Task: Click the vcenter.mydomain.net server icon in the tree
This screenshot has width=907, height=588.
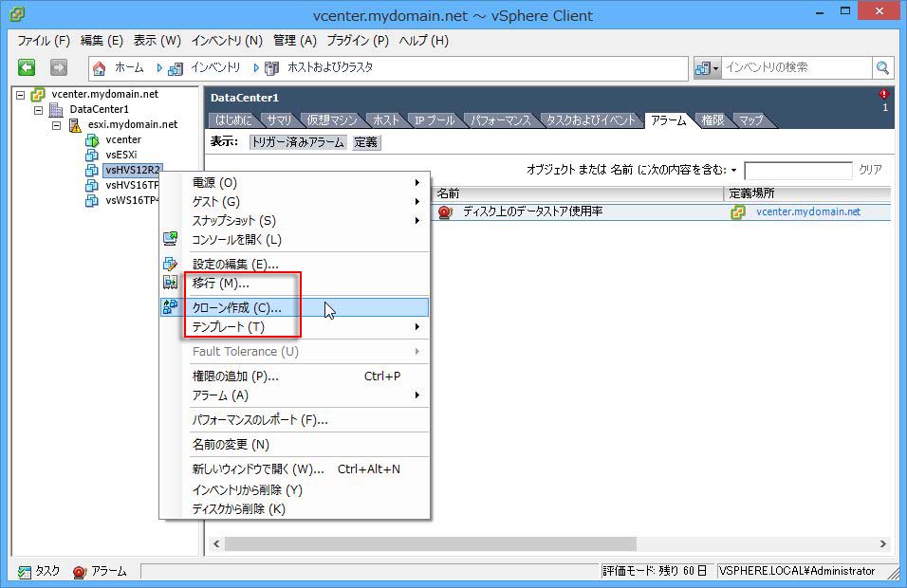Action: pos(38,94)
